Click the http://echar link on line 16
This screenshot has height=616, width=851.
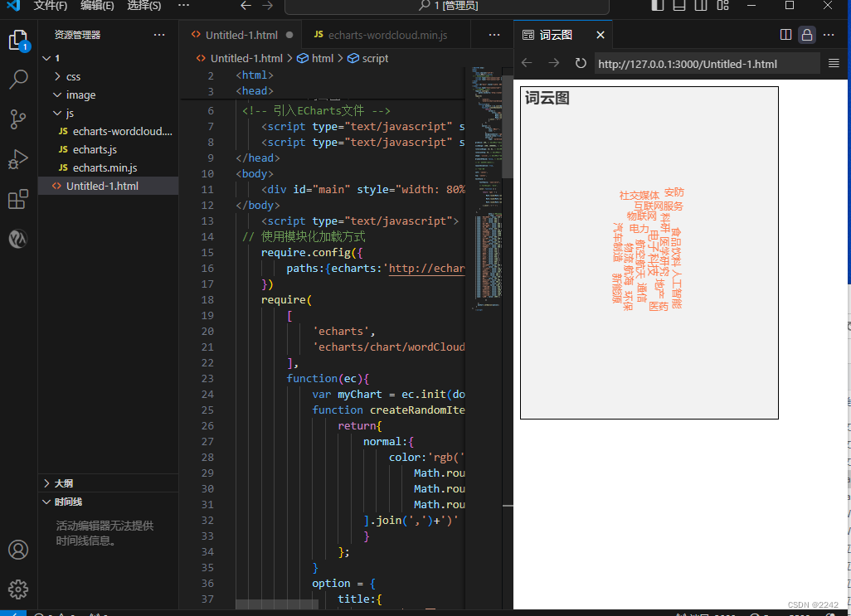tap(426, 269)
